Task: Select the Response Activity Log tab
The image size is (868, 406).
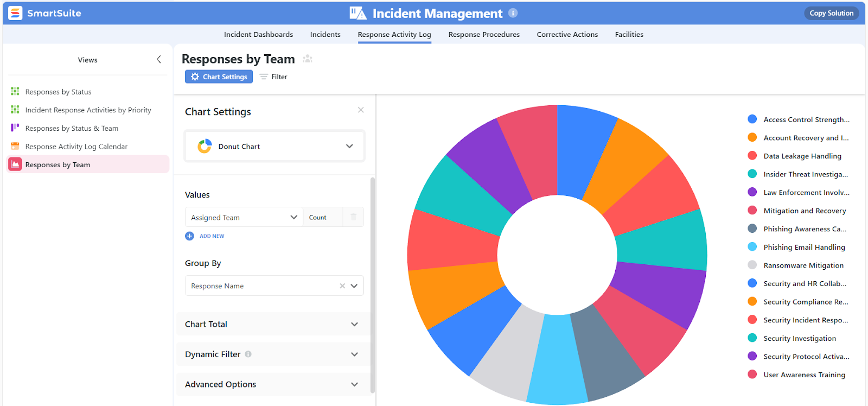Action: tap(394, 34)
